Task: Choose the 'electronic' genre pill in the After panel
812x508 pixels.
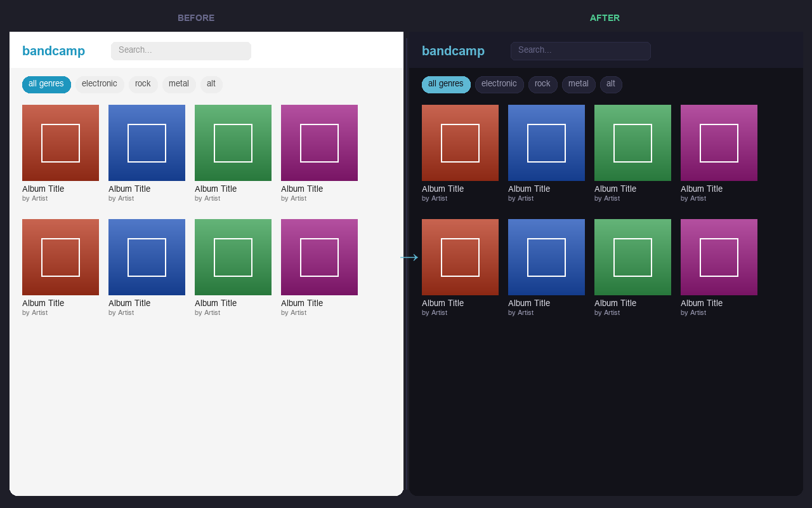Action: click(x=499, y=84)
